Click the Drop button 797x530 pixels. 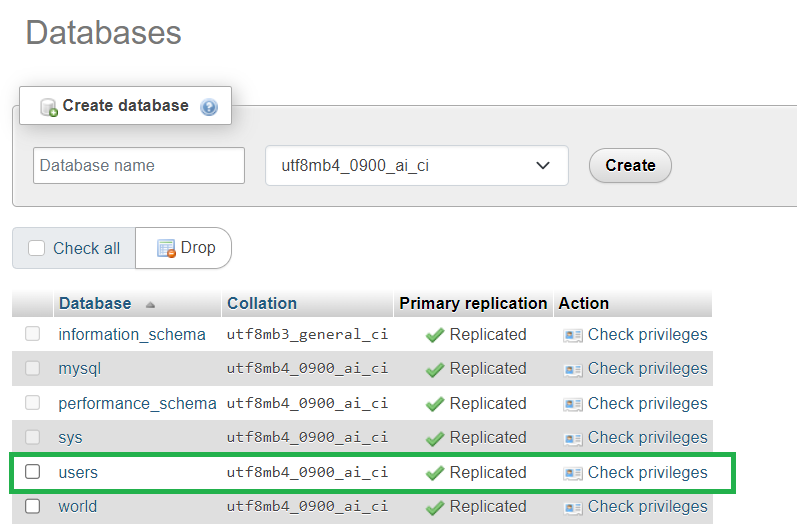click(185, 248)
